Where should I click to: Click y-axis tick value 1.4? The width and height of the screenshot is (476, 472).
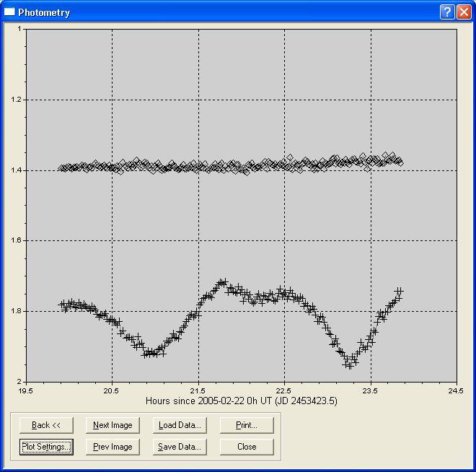click(x=17, y=170)
